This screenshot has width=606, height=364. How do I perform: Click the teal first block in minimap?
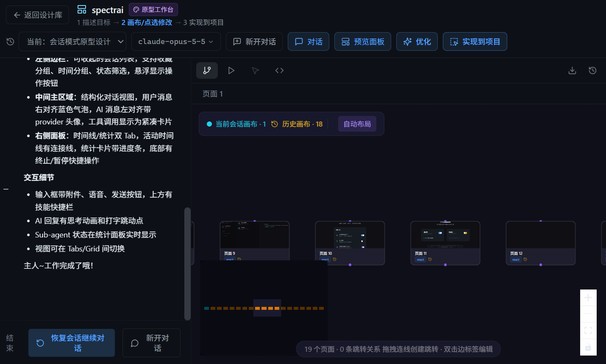(x=207, y=308)
